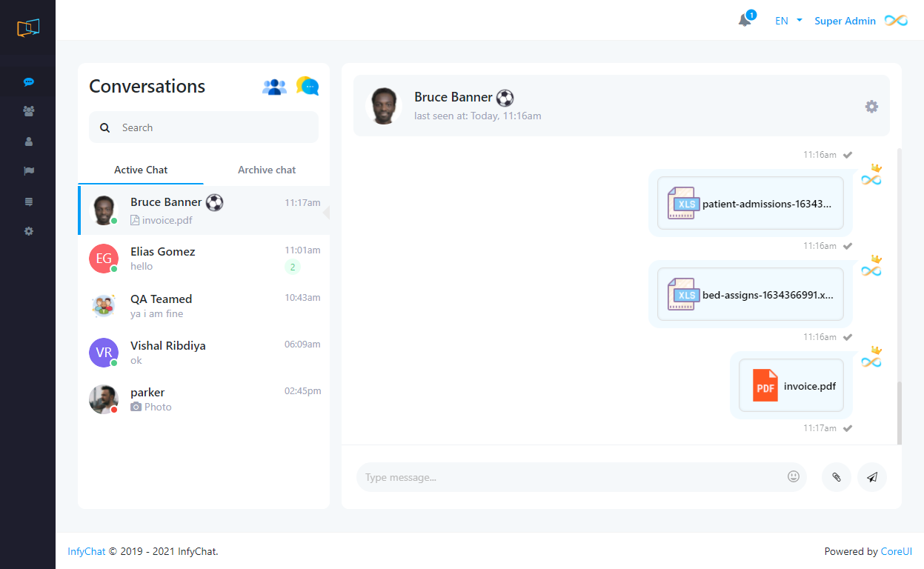Viewport: 924px width, 569px height.
Task: Switch to the Archive chat tab
Action: pyautogui.click(x=267, y=170)
